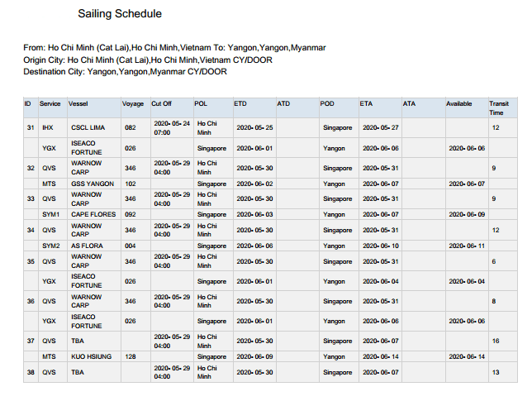
Task: Click voyage number 082
Action: [x=130, y=127]
